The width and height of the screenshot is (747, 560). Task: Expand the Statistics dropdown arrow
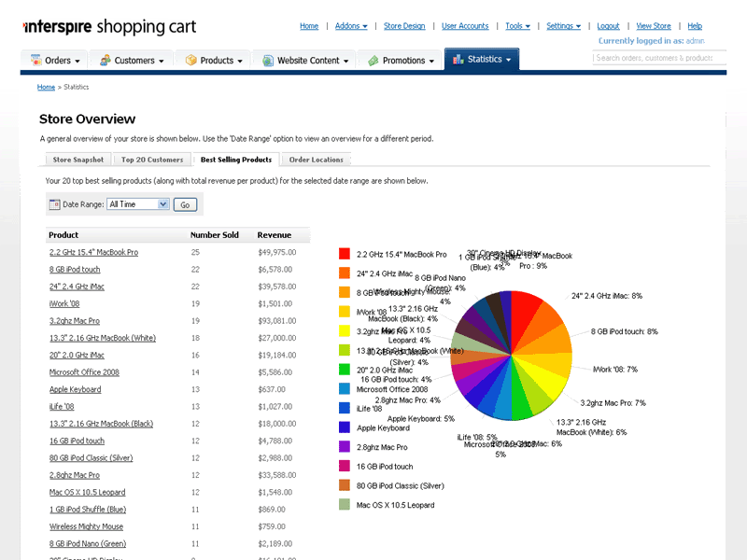pos(508,60)
